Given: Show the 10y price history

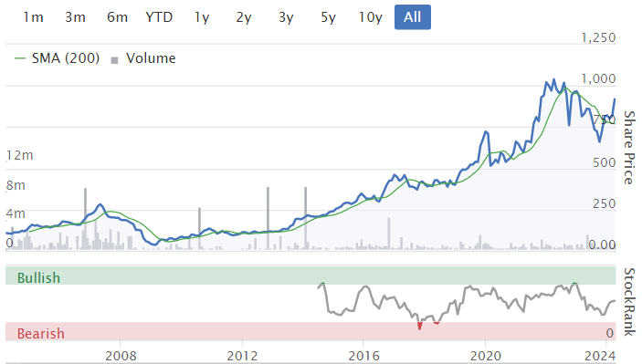Looking at the screenshot, I should (370, 17).
